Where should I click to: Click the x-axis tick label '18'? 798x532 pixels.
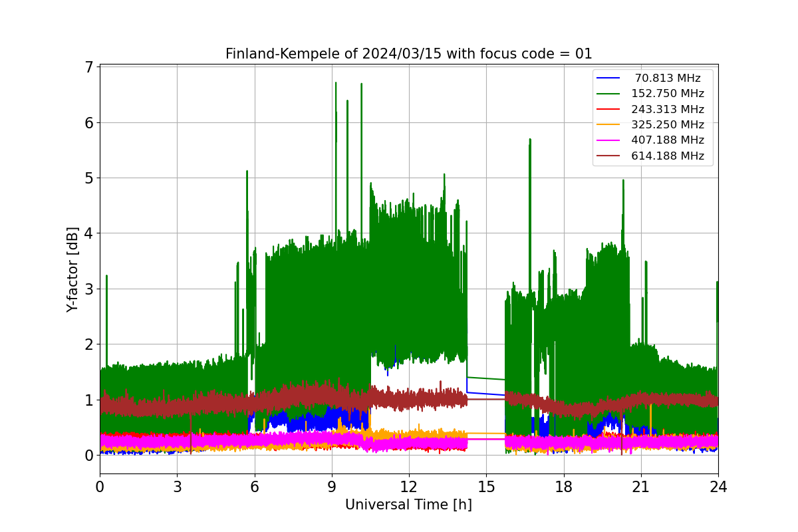[x=564, y=486]
